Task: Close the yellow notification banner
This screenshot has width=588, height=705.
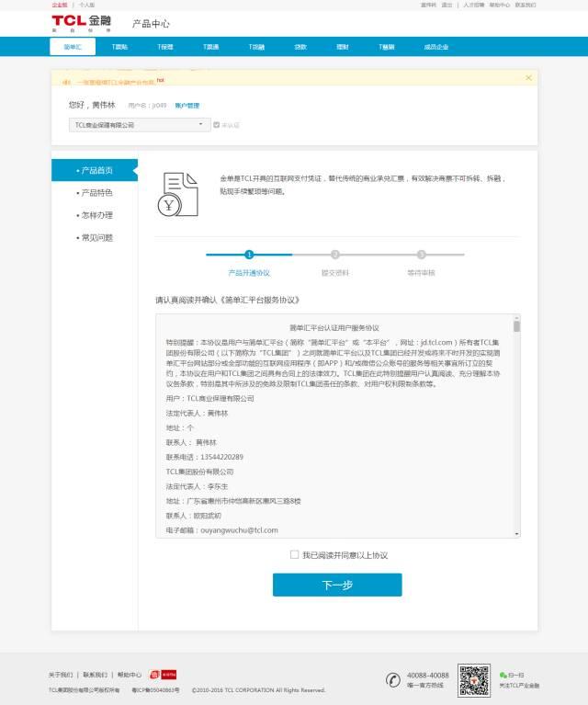Action: [x=528, y=78]
